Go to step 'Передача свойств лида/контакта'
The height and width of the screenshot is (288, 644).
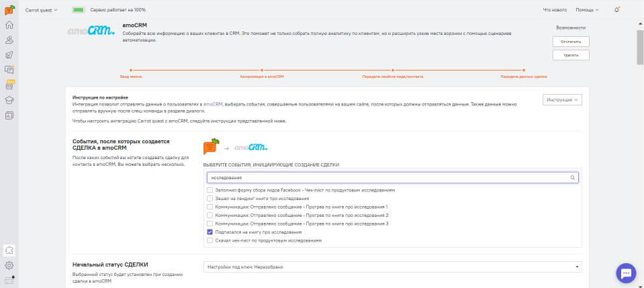tap(393, 77)
